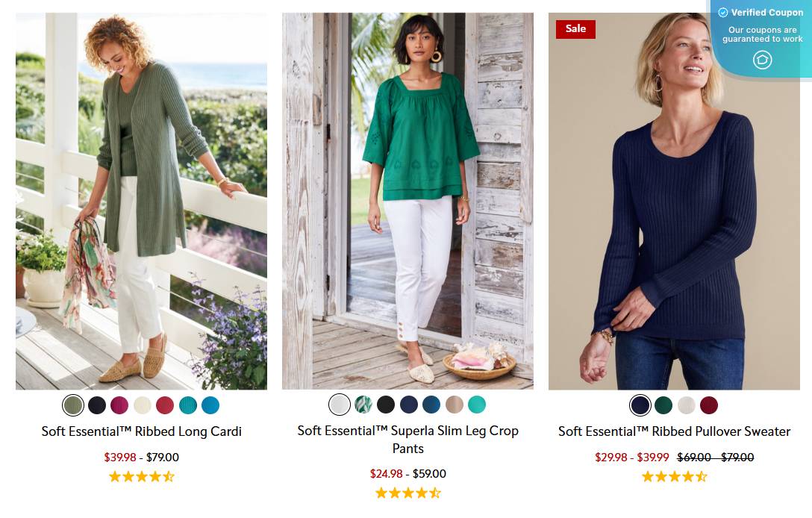The width and height of the screenshot is (812, 518).
Task: Click the green top and white pants photo
Action: [407, 202]
